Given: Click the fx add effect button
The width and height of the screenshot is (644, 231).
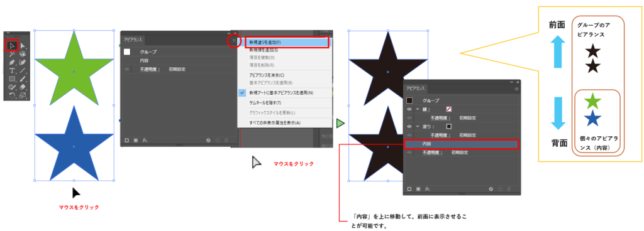Looking at the screenshot, I should tap(428, 189).
